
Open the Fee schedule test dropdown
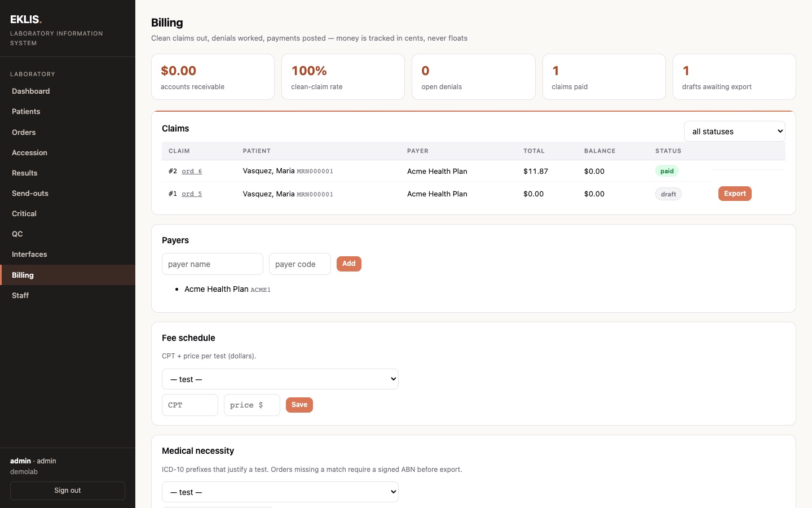(x=280, y=379)
